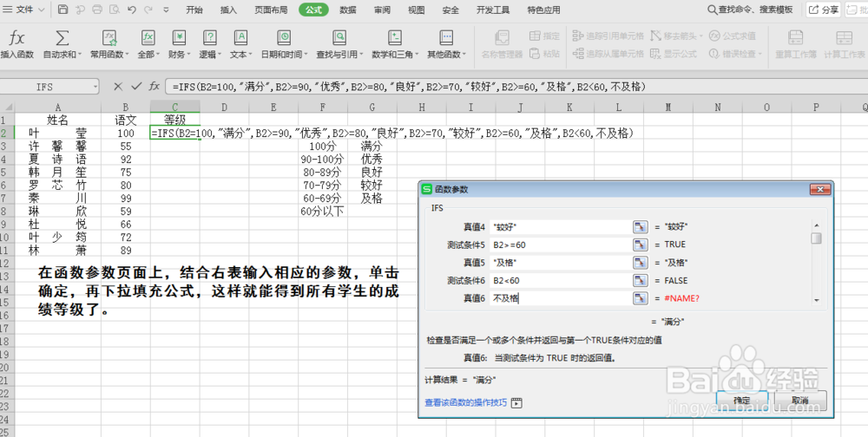
Task: Click the Print icon in quick toolbar
Action: point(97,10)
